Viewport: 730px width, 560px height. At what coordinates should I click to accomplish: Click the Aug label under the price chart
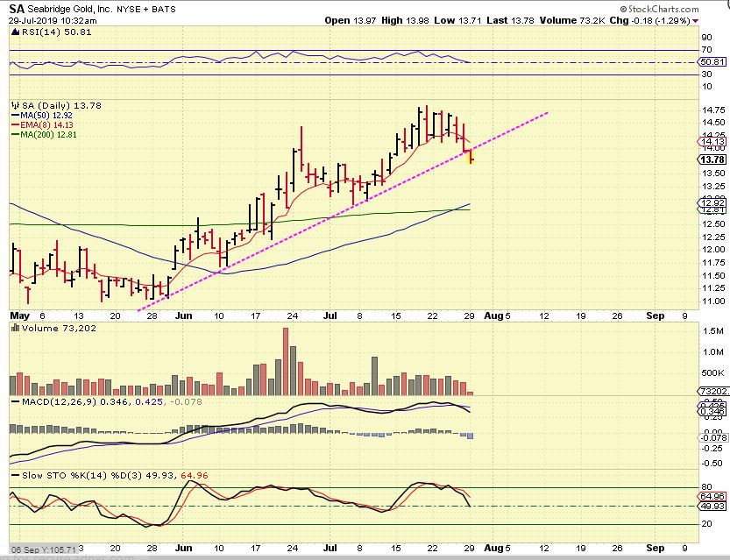tap(493, 315)
